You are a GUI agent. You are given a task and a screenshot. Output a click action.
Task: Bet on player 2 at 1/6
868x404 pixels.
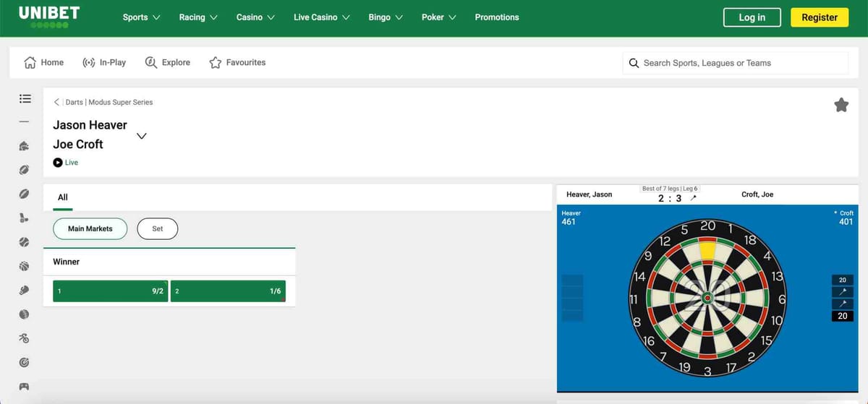228,291
